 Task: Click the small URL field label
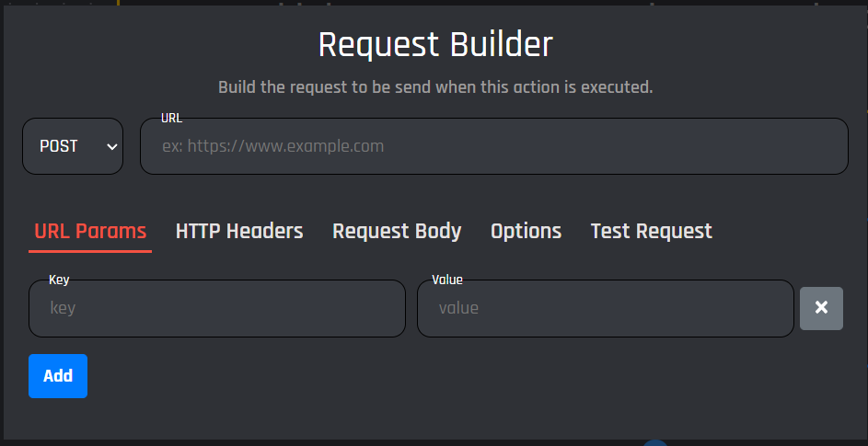[x=171, y=118]
